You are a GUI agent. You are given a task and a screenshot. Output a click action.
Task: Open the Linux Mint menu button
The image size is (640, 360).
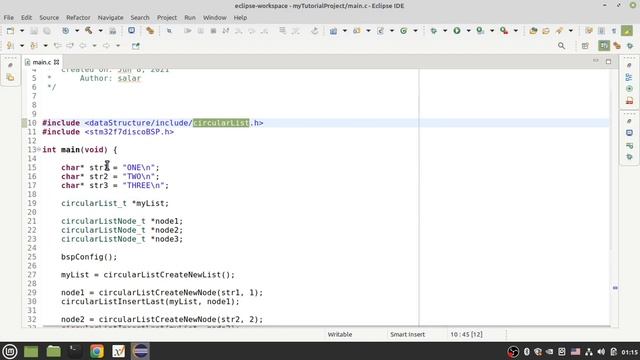point(10,351)
